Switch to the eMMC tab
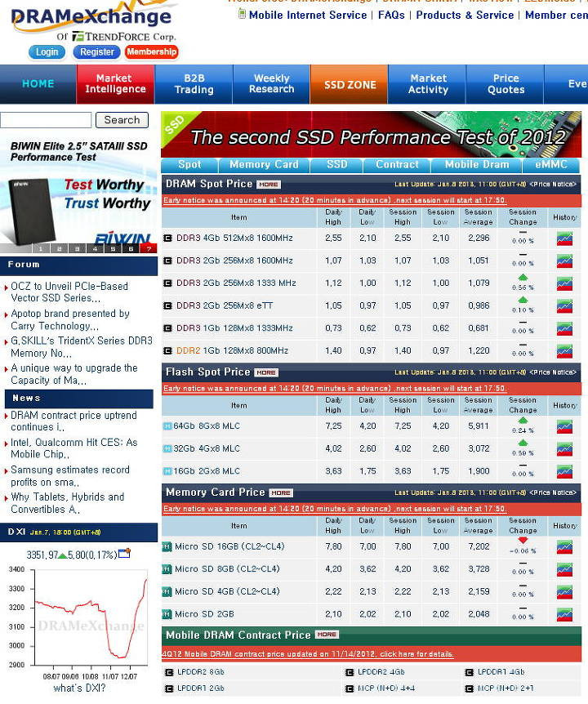This screenshot has height=704, width=588. pos(551,165)
